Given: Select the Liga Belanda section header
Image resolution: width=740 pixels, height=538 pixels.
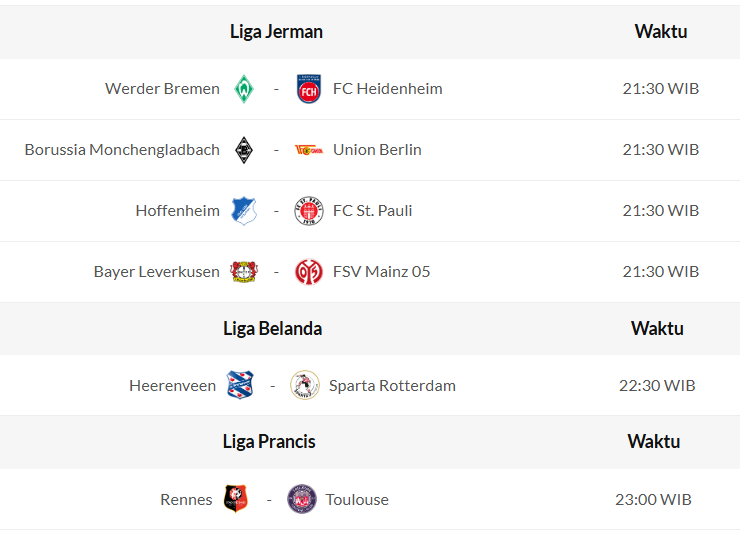Looking at the screenshot, I should pyautogui.click(x=272, y=328).
